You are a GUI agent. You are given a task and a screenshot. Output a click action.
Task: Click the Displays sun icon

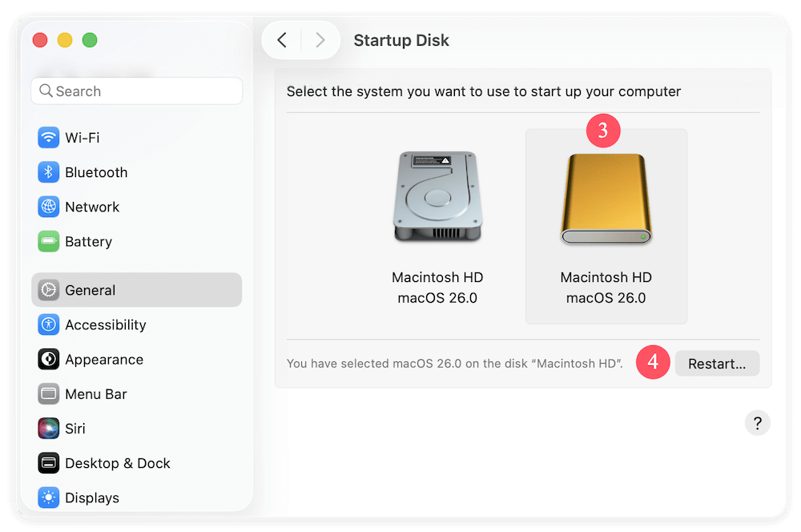49,498
